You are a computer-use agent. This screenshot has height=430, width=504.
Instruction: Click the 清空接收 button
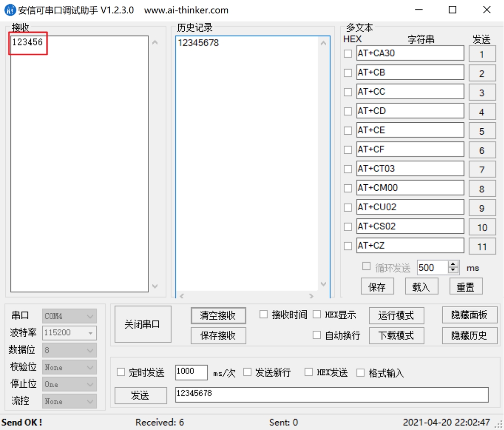tap(218, 315)
